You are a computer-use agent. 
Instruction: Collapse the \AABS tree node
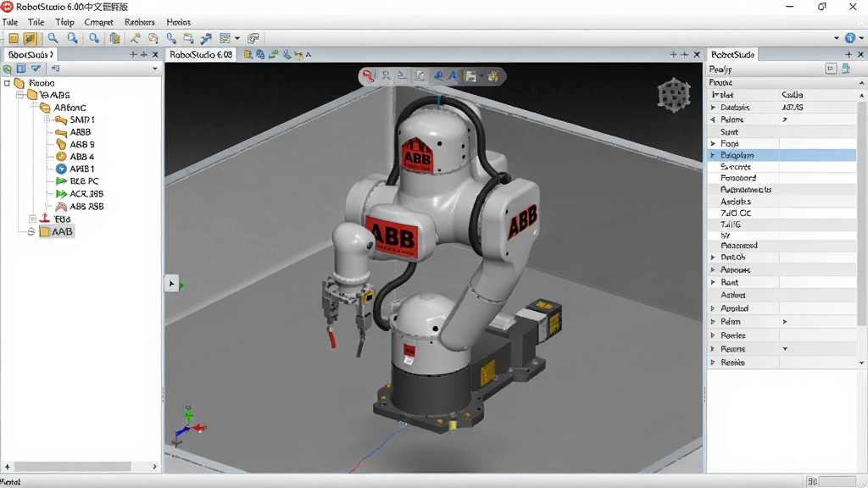20,95
